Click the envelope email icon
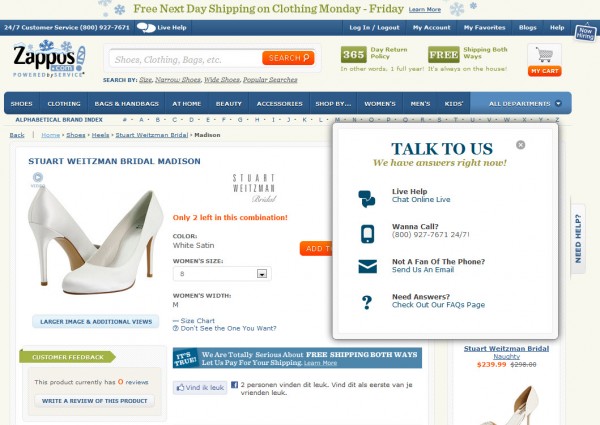 [367, 266]
